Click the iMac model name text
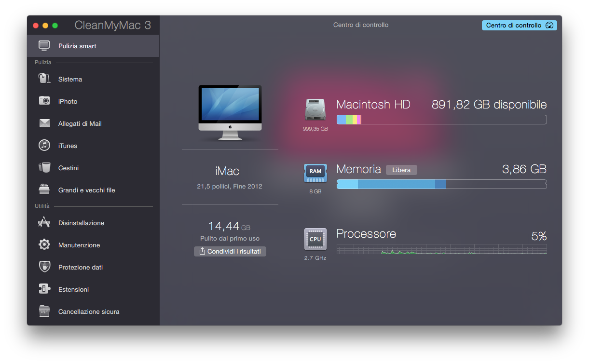This screenshot has width=589, height=364. pyautogui.click(x=227, y=171)
